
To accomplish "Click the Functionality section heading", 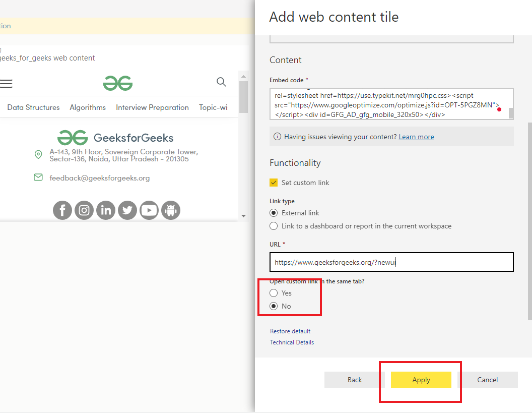I will pos(295,163).
